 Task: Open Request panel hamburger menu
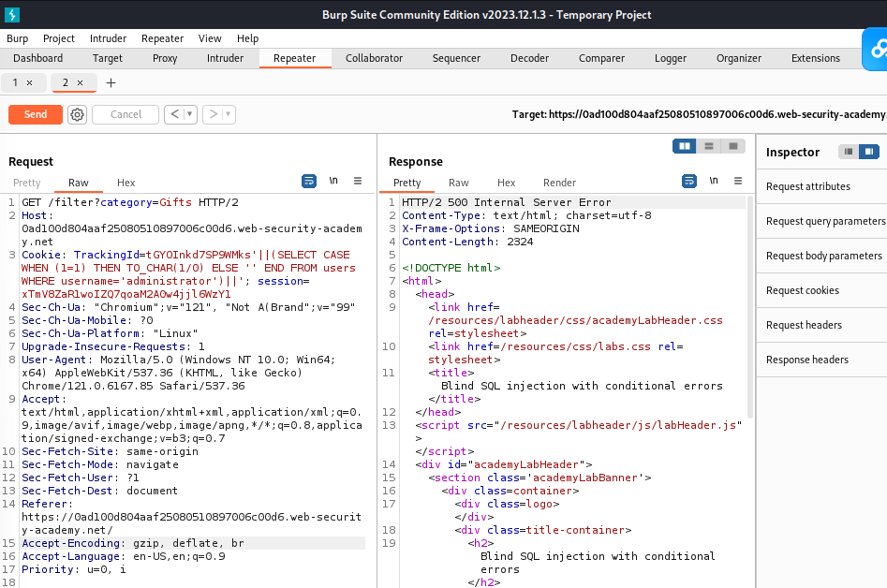358,181
